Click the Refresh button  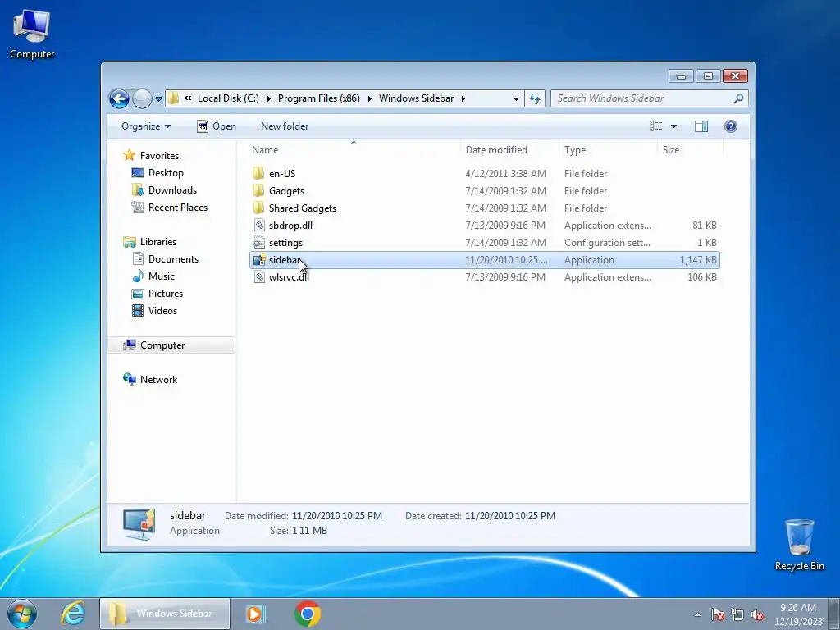pos(535,98)
